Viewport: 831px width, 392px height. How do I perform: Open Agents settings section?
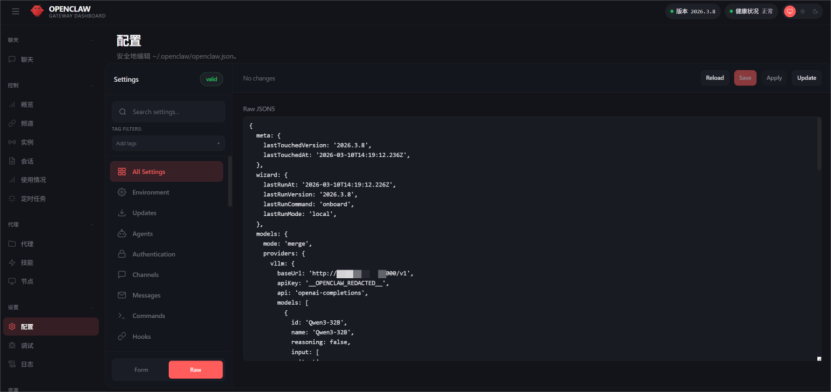click(x=166, y=234)
